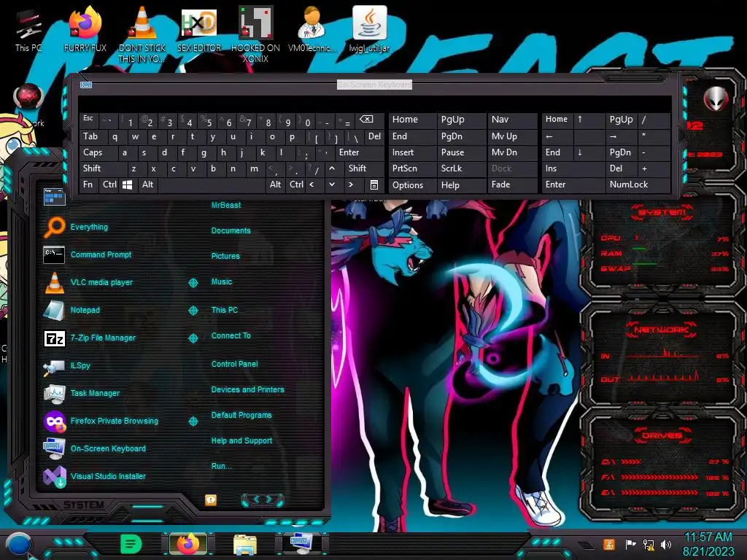
Task: Toggle the left Ctrl key
Action: tap(109, 184)
